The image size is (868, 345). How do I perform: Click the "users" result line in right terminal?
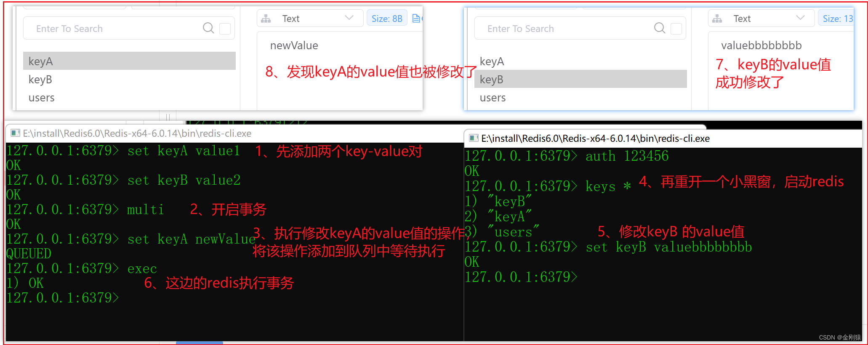[502, 232]
